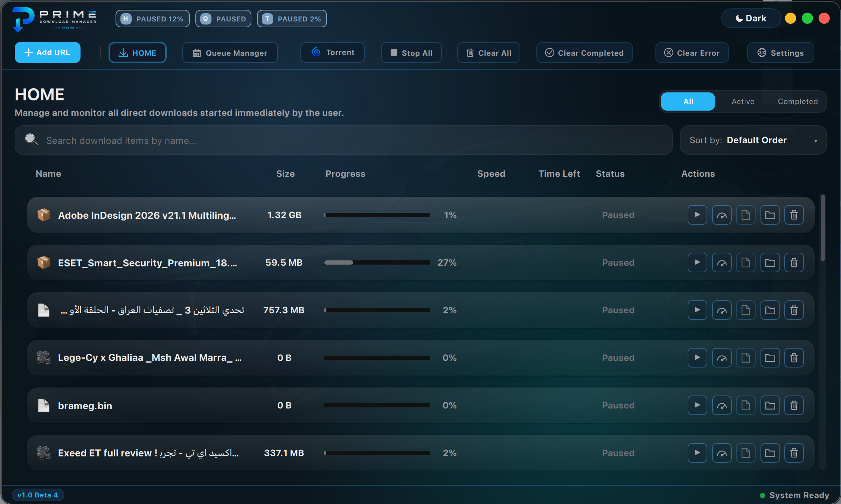Screen dimensions: 841x504
Task: Open the Torrent tab
Action: 333,52
